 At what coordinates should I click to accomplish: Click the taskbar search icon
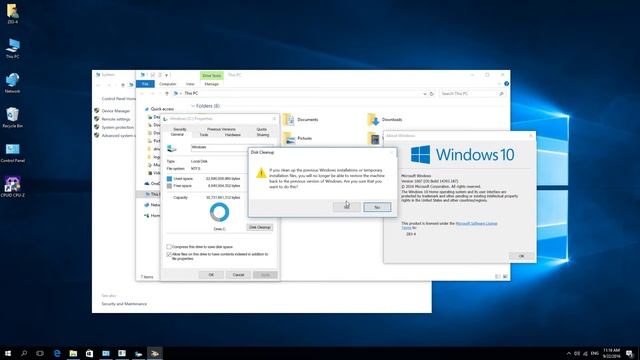pos(24,353)
